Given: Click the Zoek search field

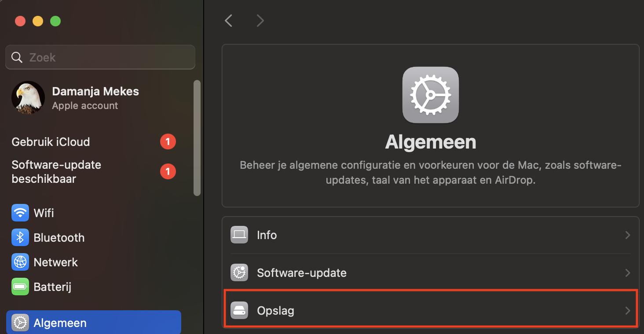Looking at the screenshot, I should click(100, 57).
